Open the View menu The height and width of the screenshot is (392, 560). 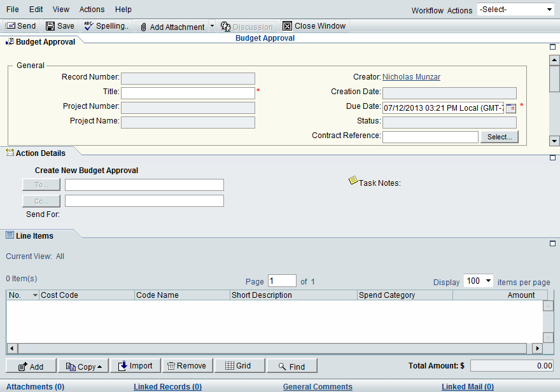[x=60, y=9]
